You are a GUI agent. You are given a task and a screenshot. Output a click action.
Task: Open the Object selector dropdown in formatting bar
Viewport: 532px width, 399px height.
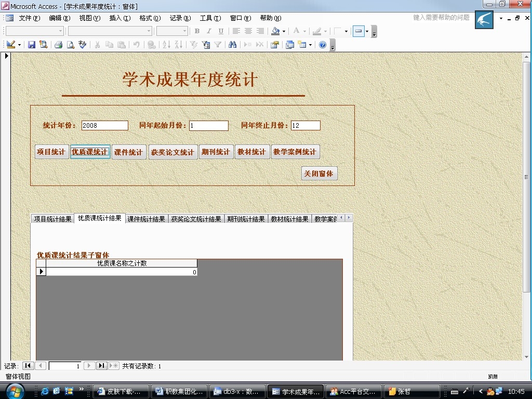[x=61, y=31]
